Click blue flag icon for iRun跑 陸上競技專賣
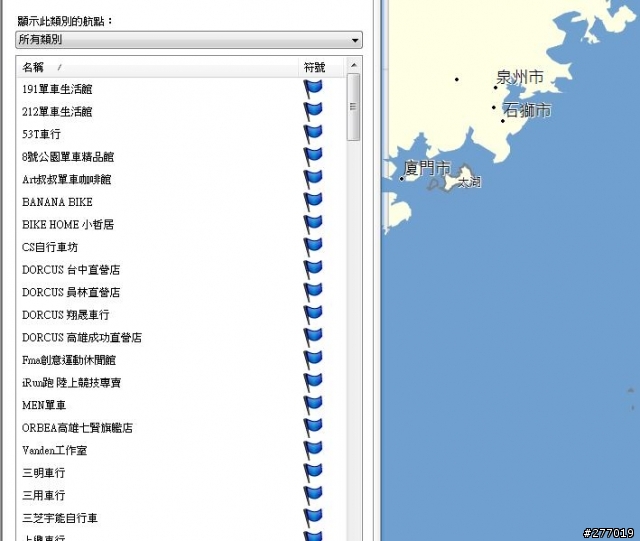This screenshot has height=541, width=640. (x=313, y=383)
